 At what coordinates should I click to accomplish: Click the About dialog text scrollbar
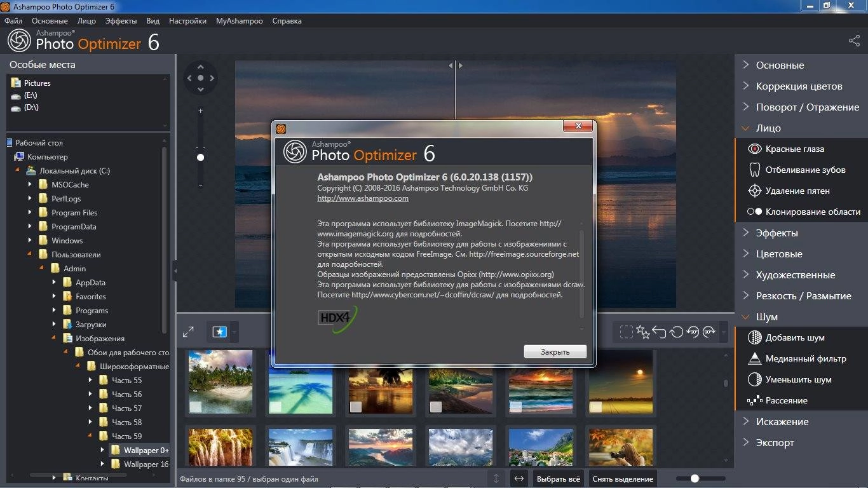581,273
